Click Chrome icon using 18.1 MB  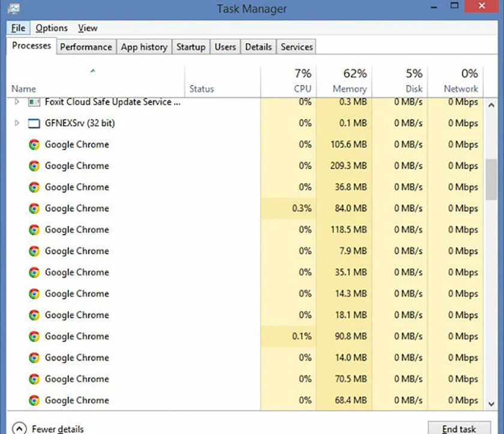[x=34, y=315]
